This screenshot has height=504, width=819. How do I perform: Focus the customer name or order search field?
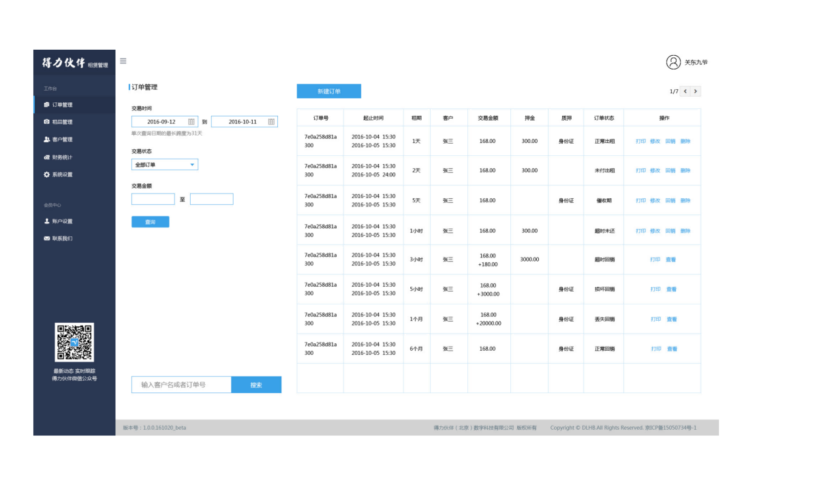click(x=181, y=385)
